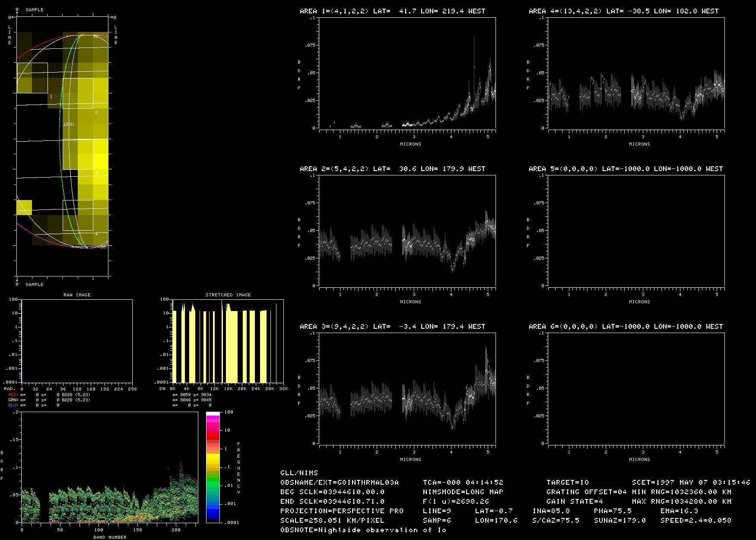Open the AREA 3 spectrum plot
This screenshot has width=756, height=540.
coord(407,389)
